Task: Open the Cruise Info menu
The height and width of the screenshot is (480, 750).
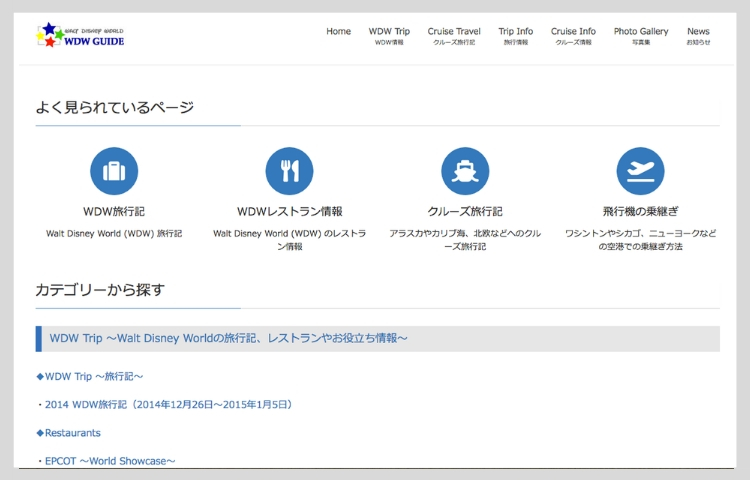Action: click(573, 36)
